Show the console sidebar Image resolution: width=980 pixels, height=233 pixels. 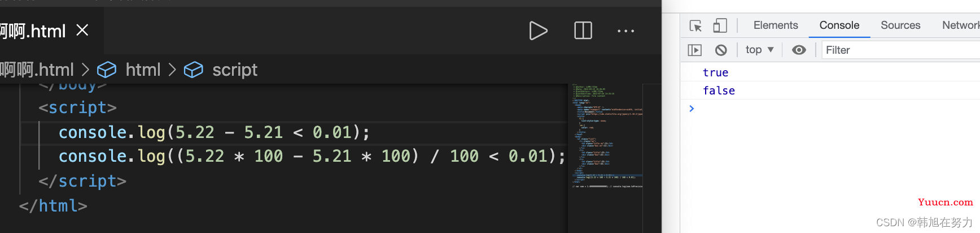point(695,50)
